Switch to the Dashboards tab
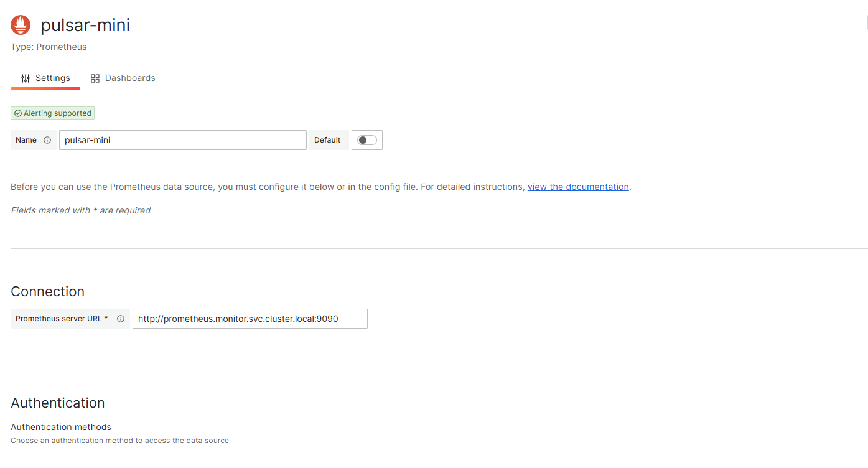The height and width of the screenshot is (468, 868). 123,78
